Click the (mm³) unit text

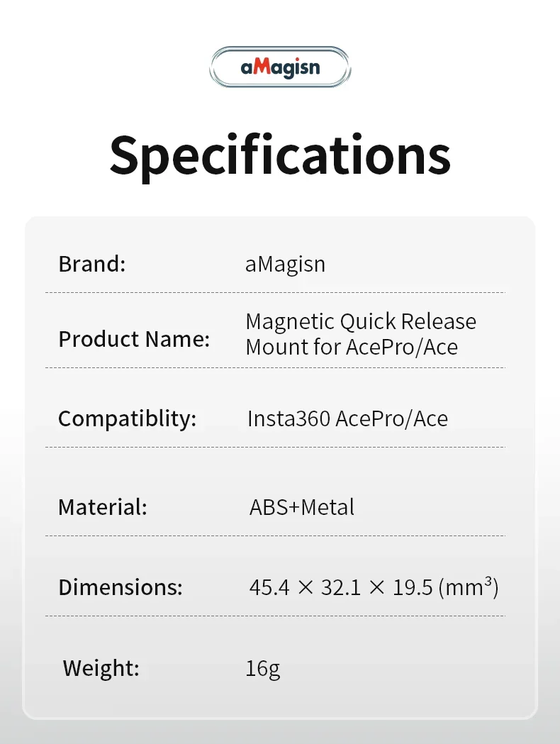point(469,588)
